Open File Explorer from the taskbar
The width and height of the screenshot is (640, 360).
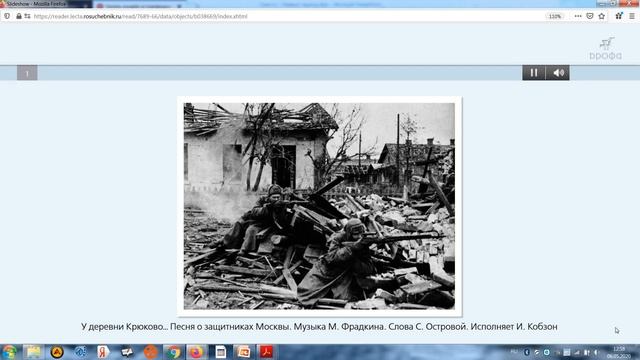33,352
